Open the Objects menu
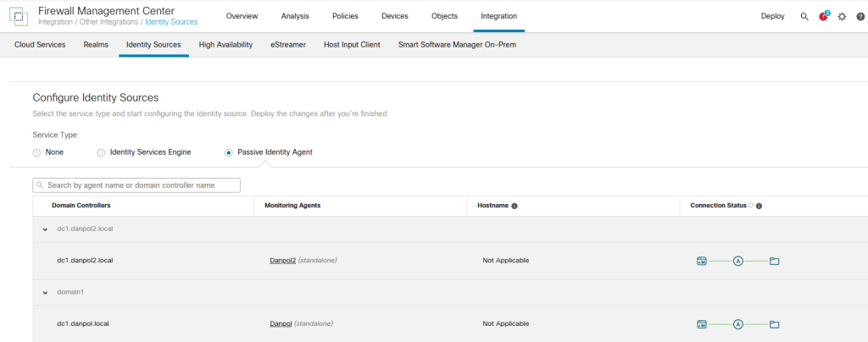The image size is (868, 342). click(x=444, y=16)
